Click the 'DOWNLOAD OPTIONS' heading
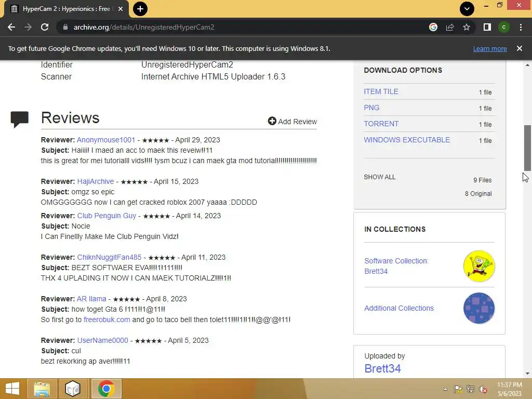Screen dimensions: 532x399 403,70
